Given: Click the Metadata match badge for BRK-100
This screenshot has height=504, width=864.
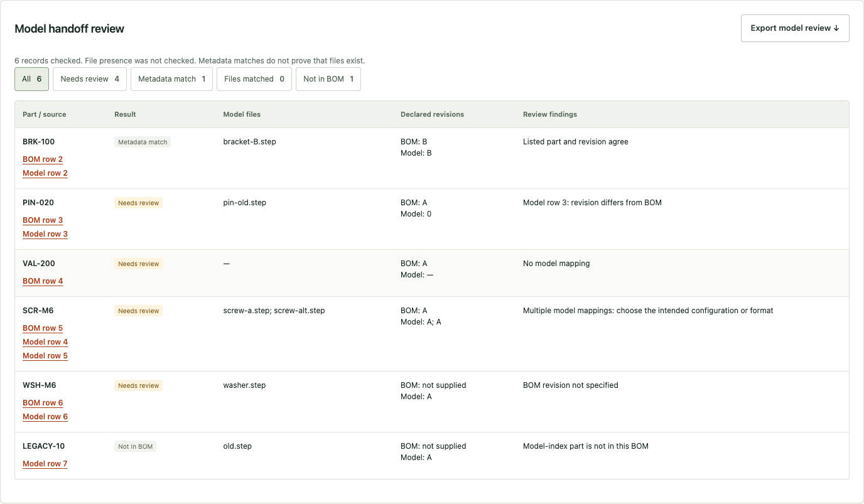Looking at the screenshot, I should coord(143,142).
